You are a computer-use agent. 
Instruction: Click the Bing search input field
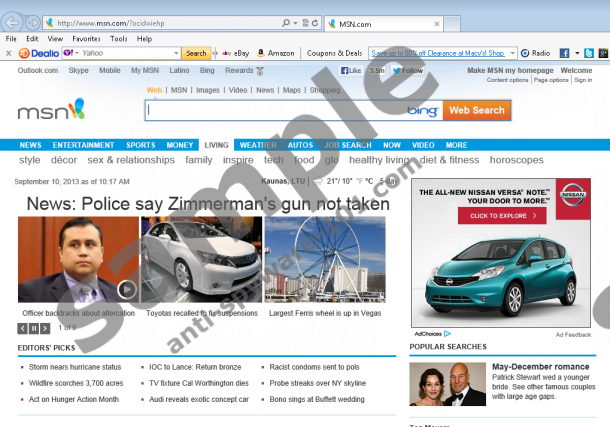point(275,110)
